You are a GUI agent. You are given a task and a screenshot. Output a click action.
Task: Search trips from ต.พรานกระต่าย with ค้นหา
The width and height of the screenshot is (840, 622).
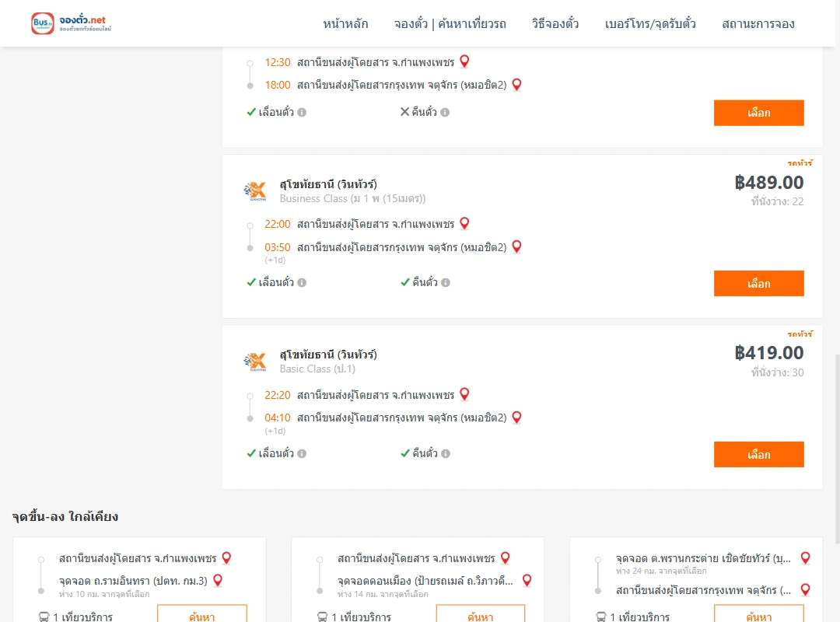(758, 614)
